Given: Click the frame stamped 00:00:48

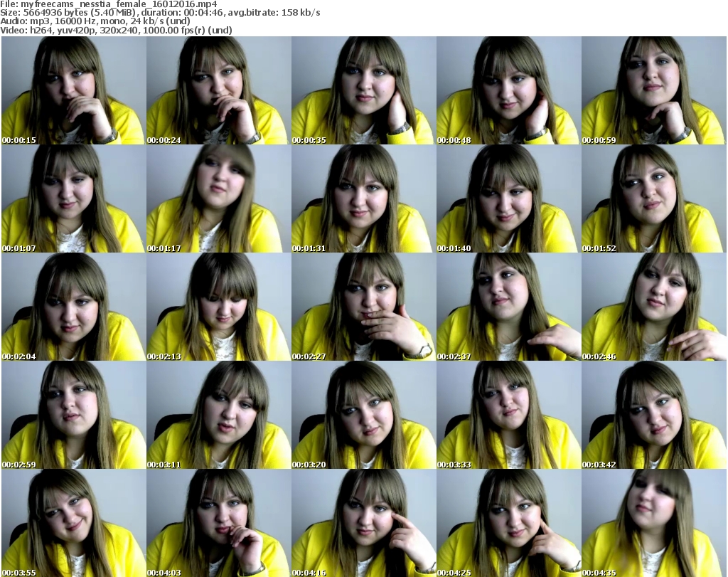Looking at the screenshot, I should [x=508, y=90].
